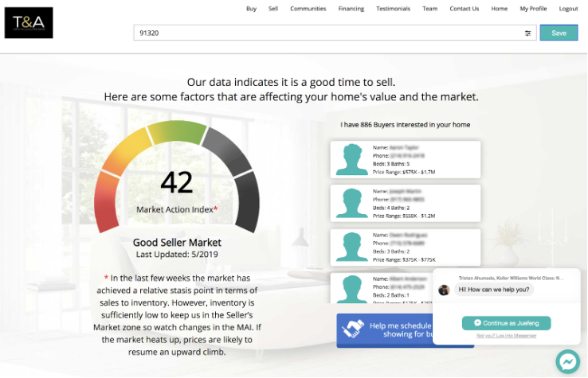
Task: Click the avatar of the $375K - $775K buyer
Action: pos(350,247)
